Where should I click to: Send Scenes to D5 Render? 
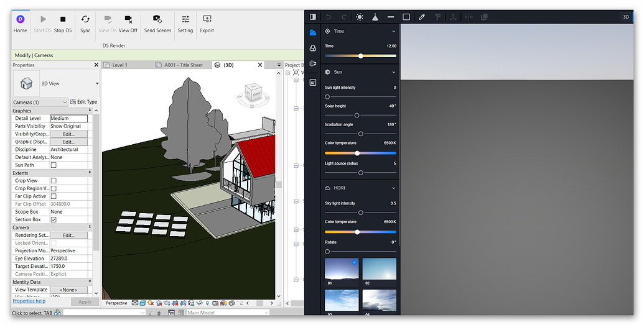tap(157, 24)
